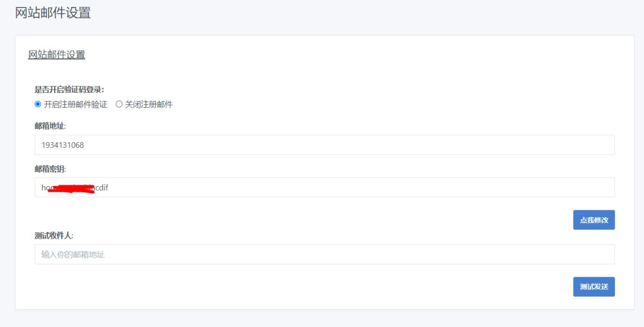Focus the 测试收件人 email input
The width and height of the screenshot is (644, 327).
pos(325,255)
